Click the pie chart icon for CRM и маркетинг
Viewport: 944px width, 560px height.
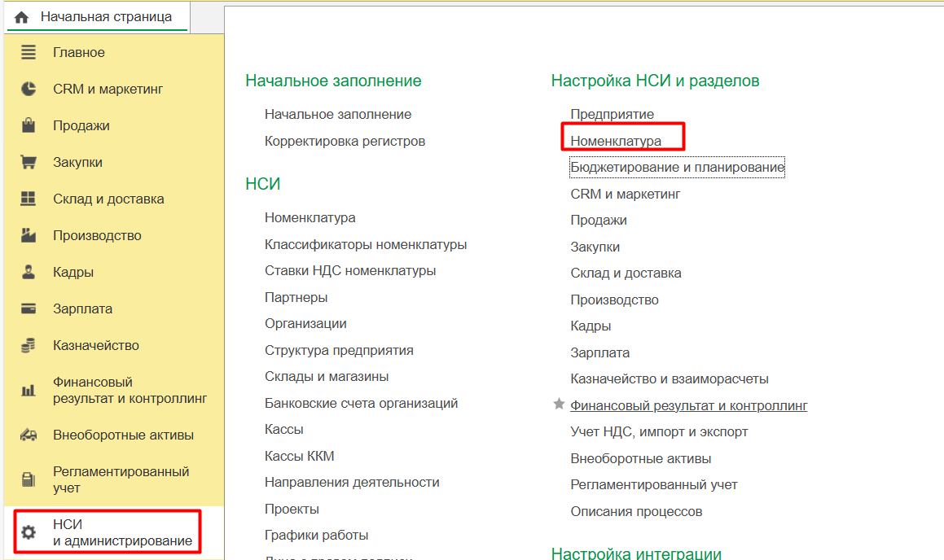(29, 90)
